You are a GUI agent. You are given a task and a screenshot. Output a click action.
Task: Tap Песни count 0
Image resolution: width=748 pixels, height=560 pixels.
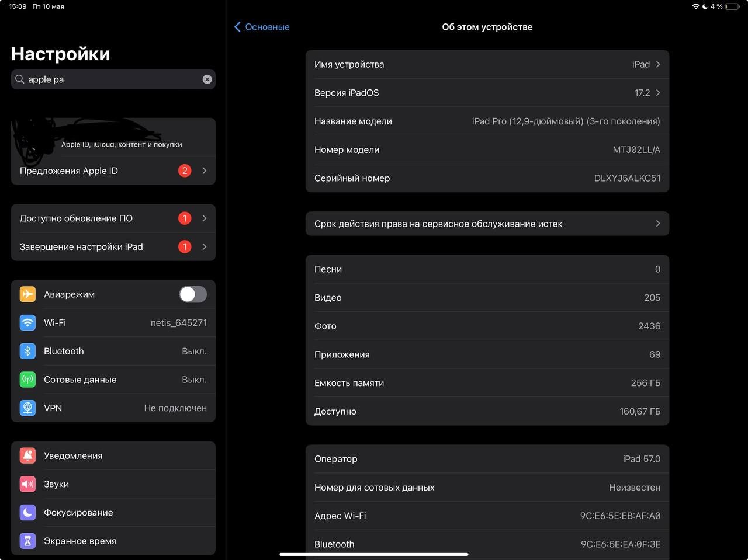pos(657,269)
